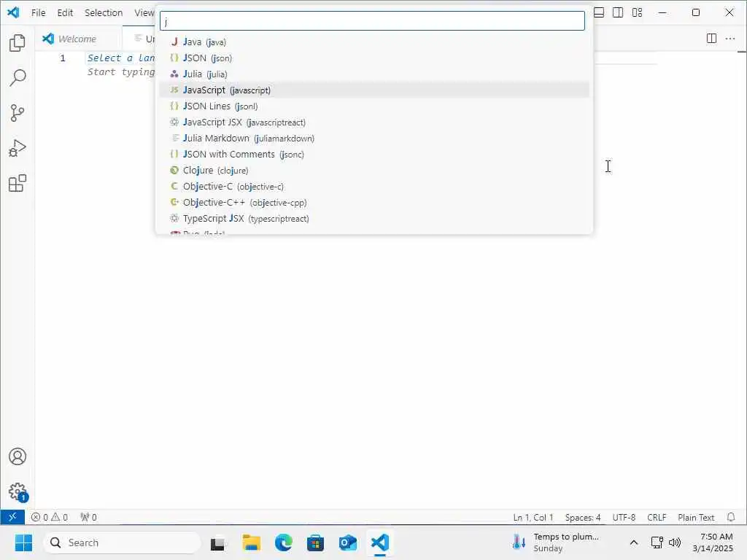Click the VS Code logo in title bar
Image resolution: width=747 pixels, height=560 pixels.
pos(13,12)
